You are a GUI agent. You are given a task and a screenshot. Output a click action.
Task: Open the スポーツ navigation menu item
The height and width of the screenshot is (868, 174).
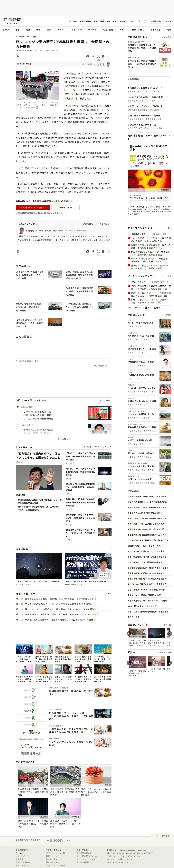[x=61, y=30]
